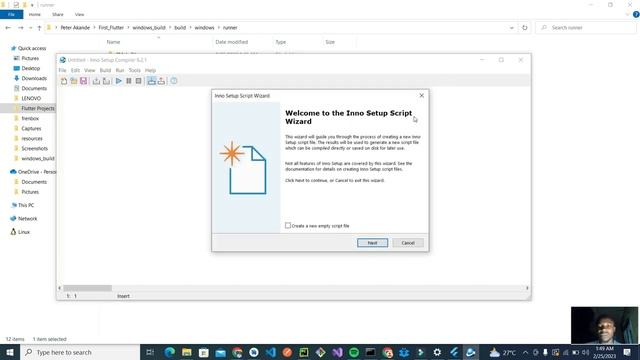Click the Help toolbar icon in Inno Setup
Screen dimensions: 640x360
tap(174, 81)
